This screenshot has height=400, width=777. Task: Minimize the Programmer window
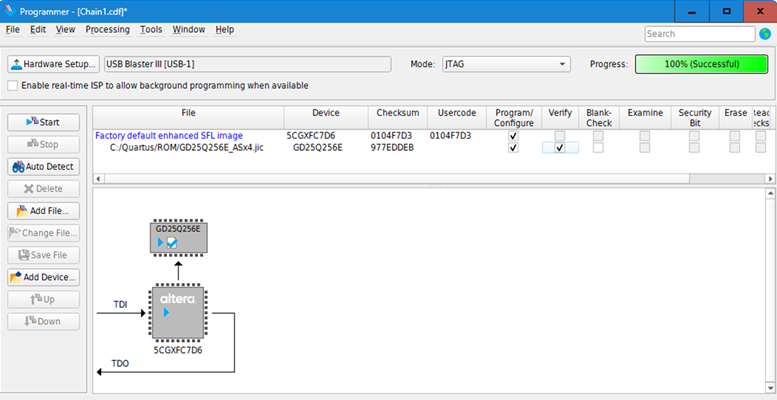pos(692,11)
